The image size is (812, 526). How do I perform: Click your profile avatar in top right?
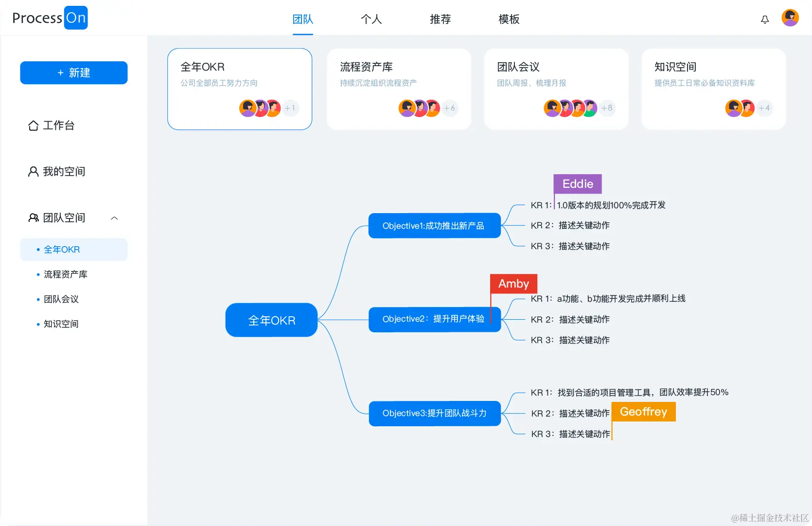790,18
